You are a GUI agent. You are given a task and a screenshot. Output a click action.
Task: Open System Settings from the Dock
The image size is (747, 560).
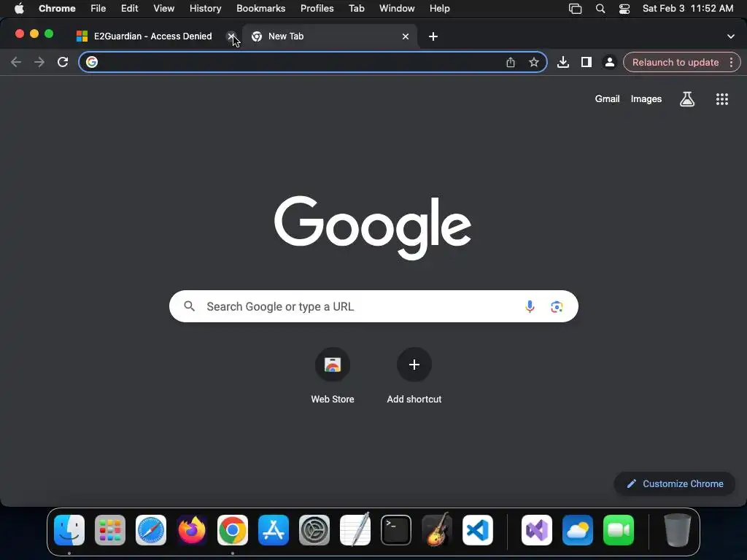[x=314, y=530]
